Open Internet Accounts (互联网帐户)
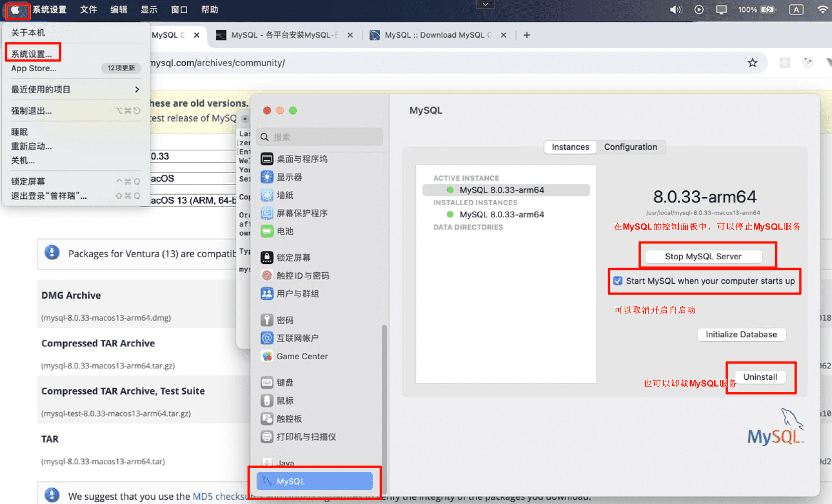This screenshot has width=832, height=504. coord(290,338)
